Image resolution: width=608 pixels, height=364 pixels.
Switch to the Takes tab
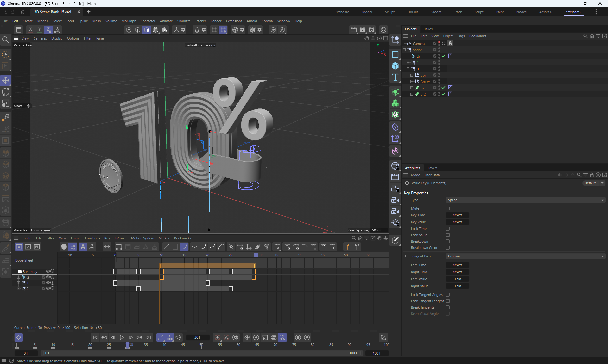tap(428, 29)
